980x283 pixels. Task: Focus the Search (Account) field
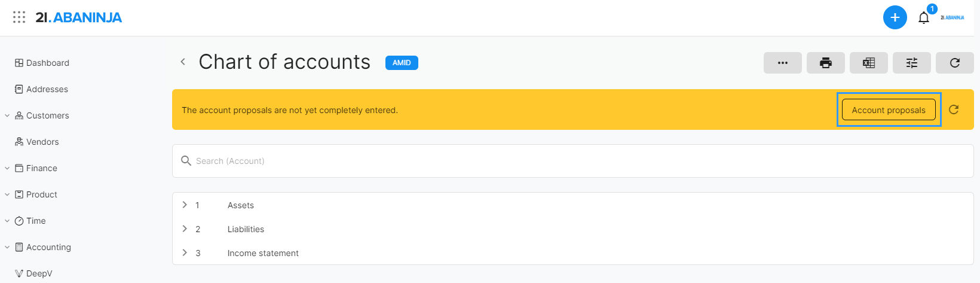pyautogui.click(x=573, y=161)
